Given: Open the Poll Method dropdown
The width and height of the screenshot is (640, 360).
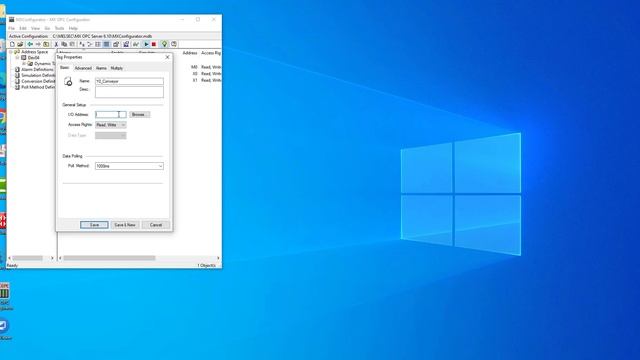Looking at the screenshot, I should pyautogui.click(x=129, y=166).
